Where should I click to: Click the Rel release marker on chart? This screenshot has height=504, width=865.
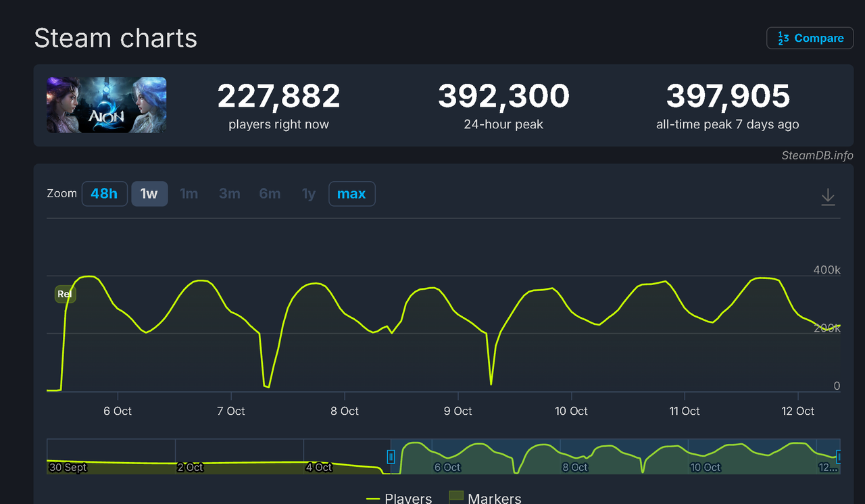tap(65, 294)
